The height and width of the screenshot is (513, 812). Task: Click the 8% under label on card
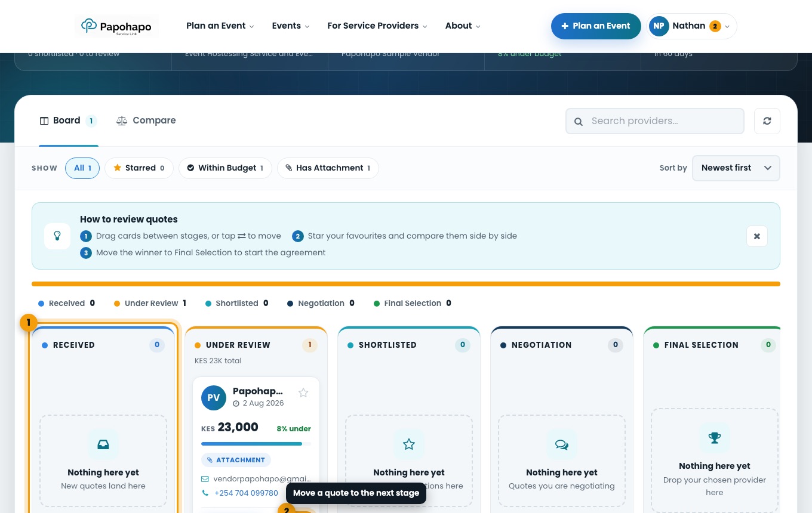[294, 428]
